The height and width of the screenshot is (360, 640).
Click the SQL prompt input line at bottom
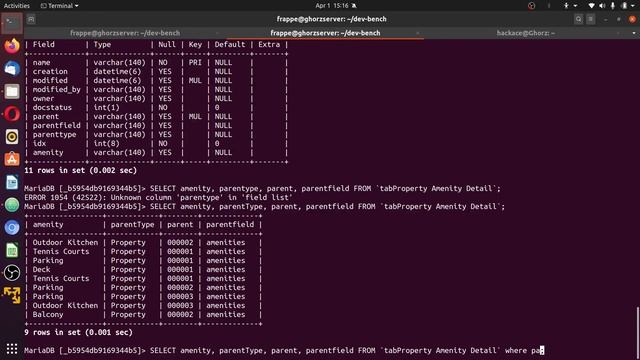284,350
